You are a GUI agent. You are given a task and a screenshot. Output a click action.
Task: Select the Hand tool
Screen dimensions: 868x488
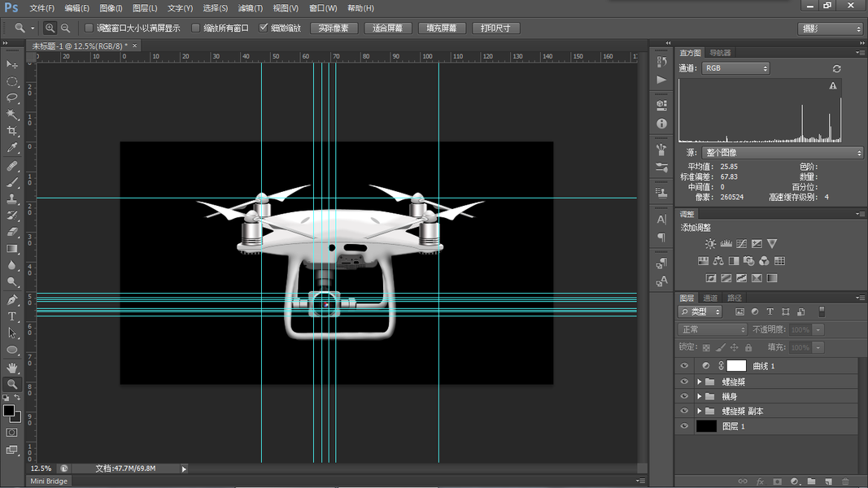(x=11, y=368)
